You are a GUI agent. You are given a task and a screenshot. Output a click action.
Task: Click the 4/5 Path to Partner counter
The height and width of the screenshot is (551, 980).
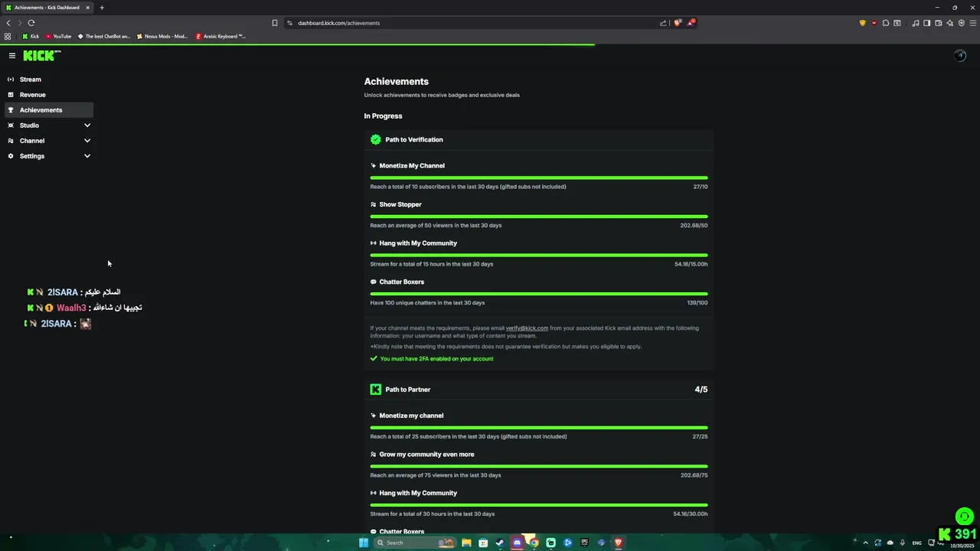701,390
